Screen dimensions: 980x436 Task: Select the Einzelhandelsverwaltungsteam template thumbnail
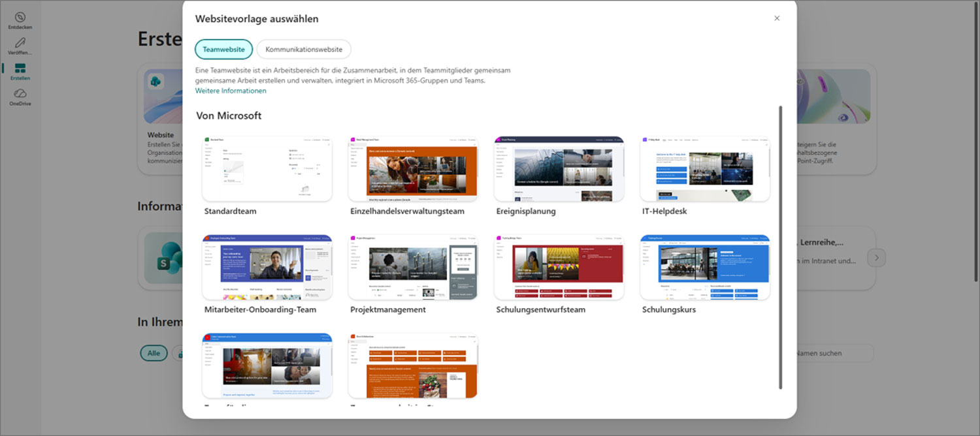[413, 168]
